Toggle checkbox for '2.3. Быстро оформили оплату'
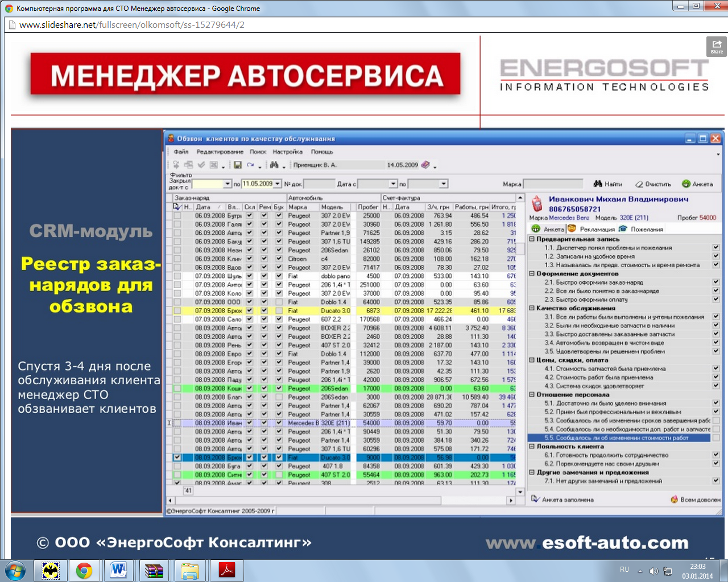 (716, 300)
